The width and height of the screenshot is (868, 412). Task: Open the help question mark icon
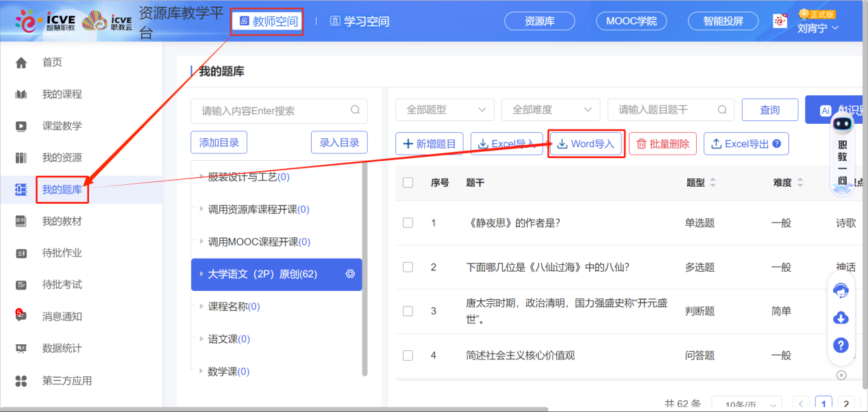[x=841, y=345]
